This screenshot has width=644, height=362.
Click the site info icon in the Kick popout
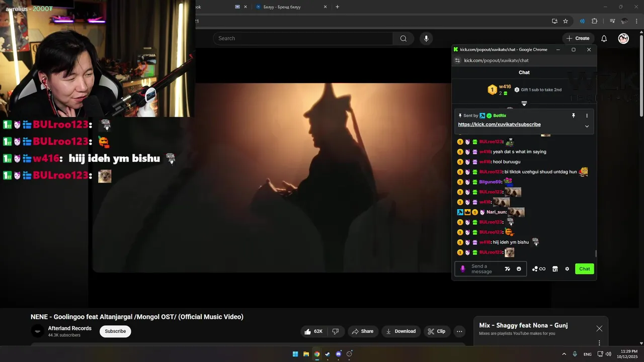(x=457, y=60)
